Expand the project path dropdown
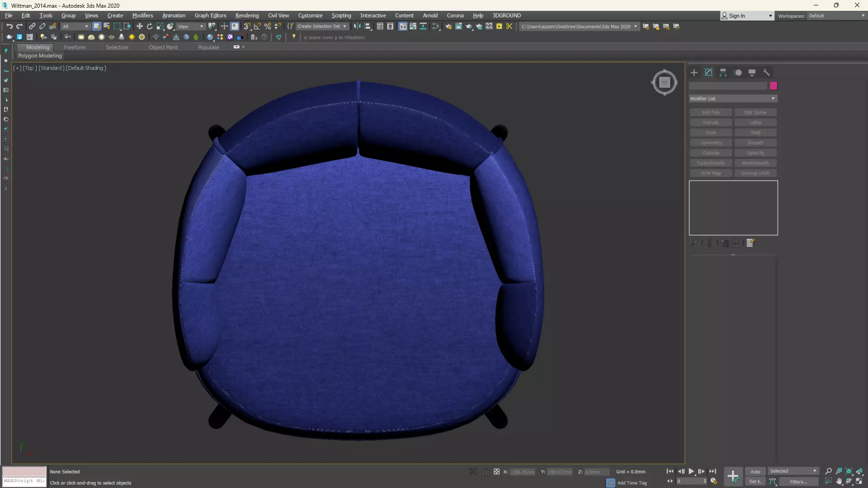Viewport: 868px width, 488px height. (636, 26)
